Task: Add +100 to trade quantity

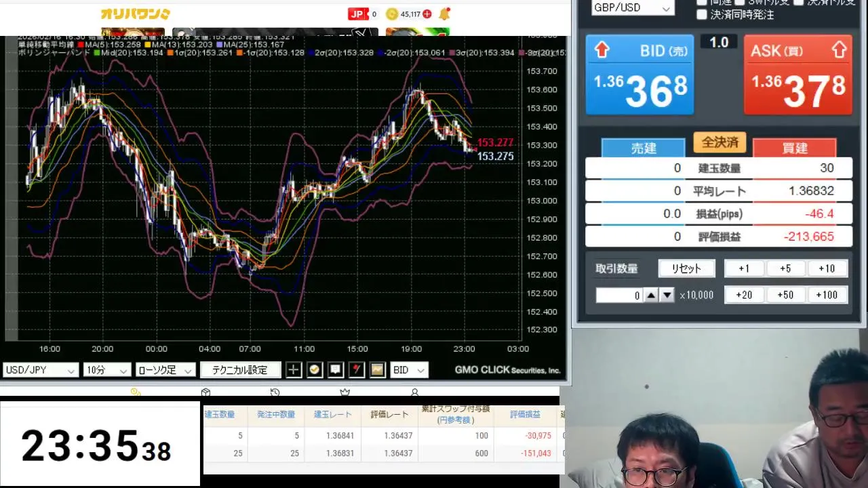Action: tap(827, 295)
